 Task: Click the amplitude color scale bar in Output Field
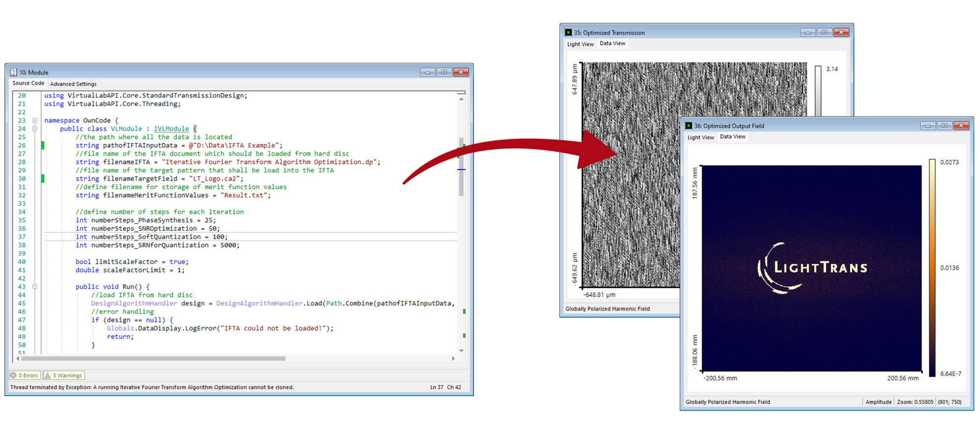[932, 268]
